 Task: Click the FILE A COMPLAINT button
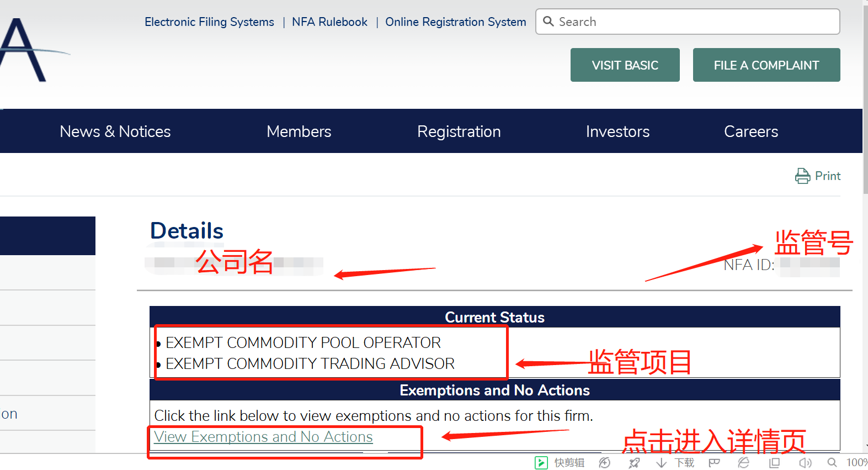pos(766,65)
